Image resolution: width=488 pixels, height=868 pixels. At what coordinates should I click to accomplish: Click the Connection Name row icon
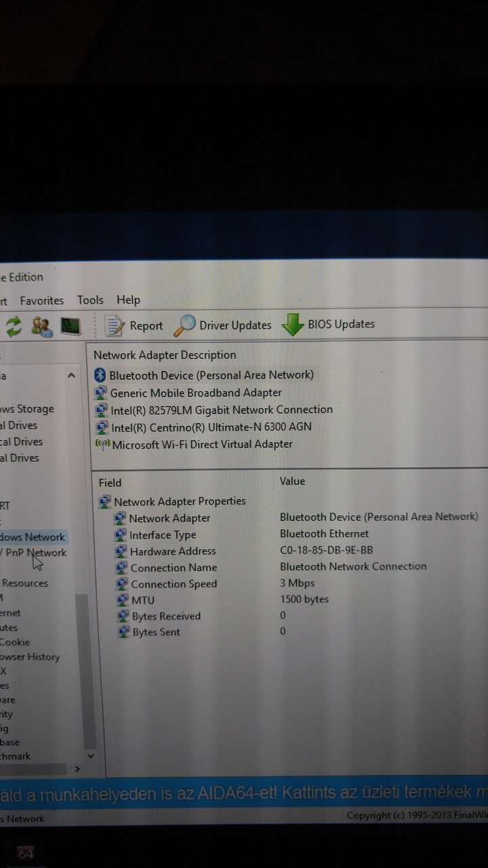point(121,568)
